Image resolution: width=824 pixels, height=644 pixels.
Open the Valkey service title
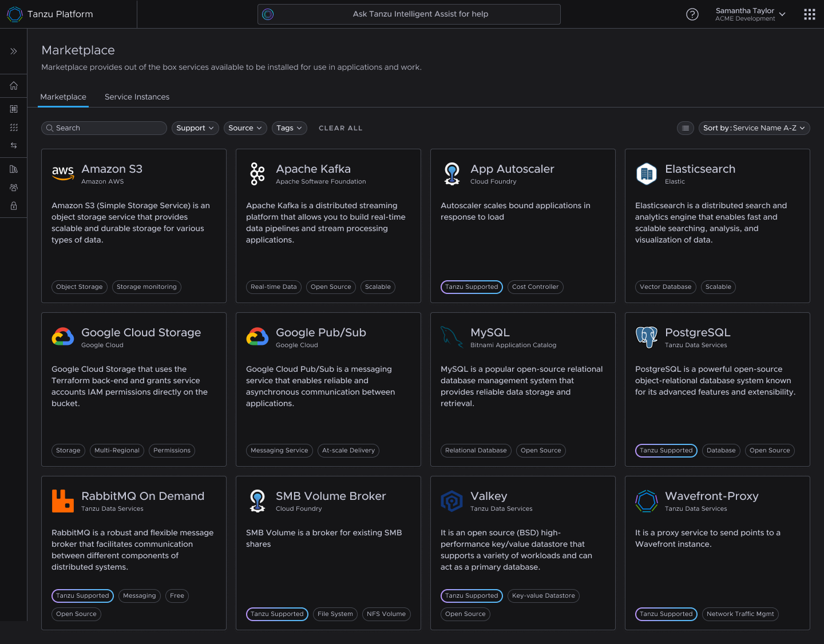click(x=489, y=496)
